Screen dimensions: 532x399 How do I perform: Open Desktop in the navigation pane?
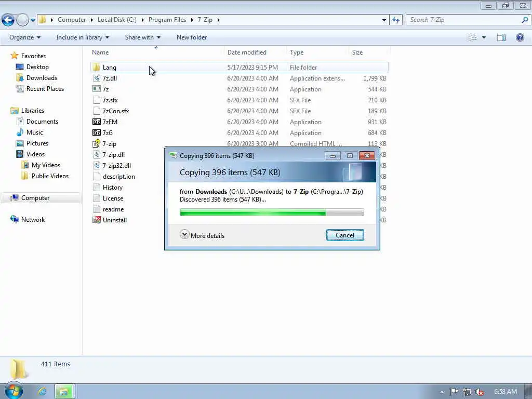tap(37, 67)
